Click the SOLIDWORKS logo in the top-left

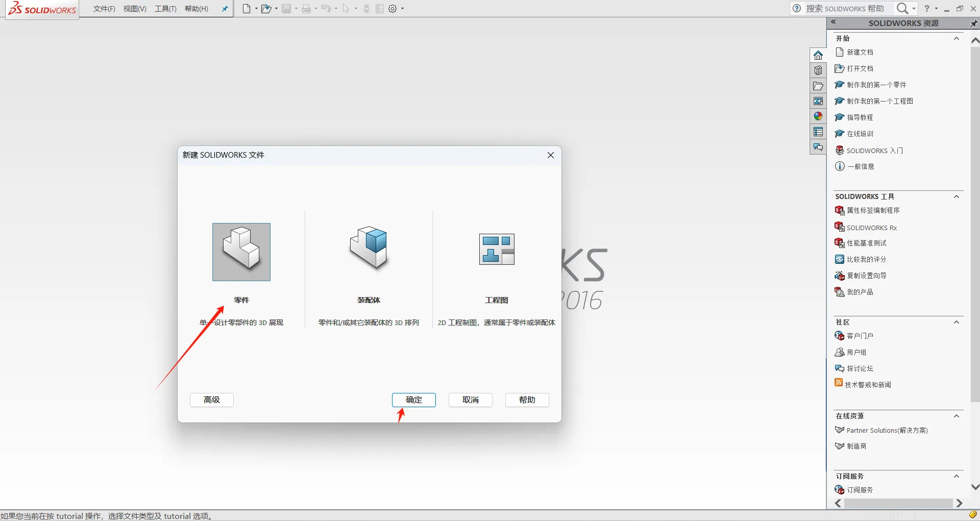pyautogui.click(x=42, y=9)
